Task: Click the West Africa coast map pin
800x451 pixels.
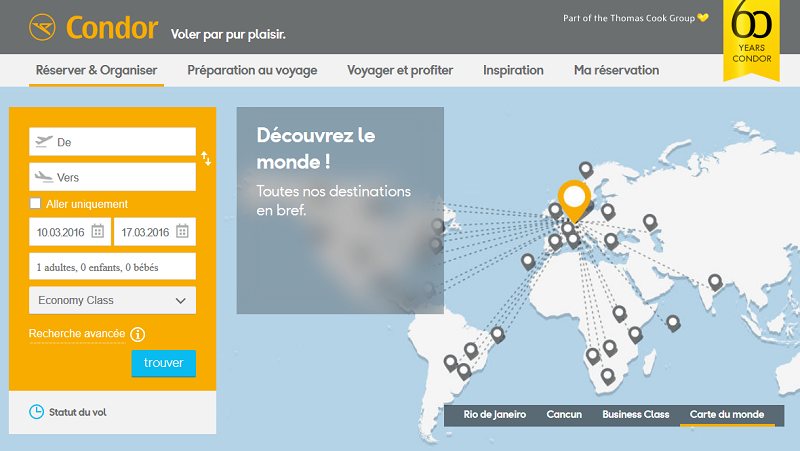Action: click(x=528, y=262)
